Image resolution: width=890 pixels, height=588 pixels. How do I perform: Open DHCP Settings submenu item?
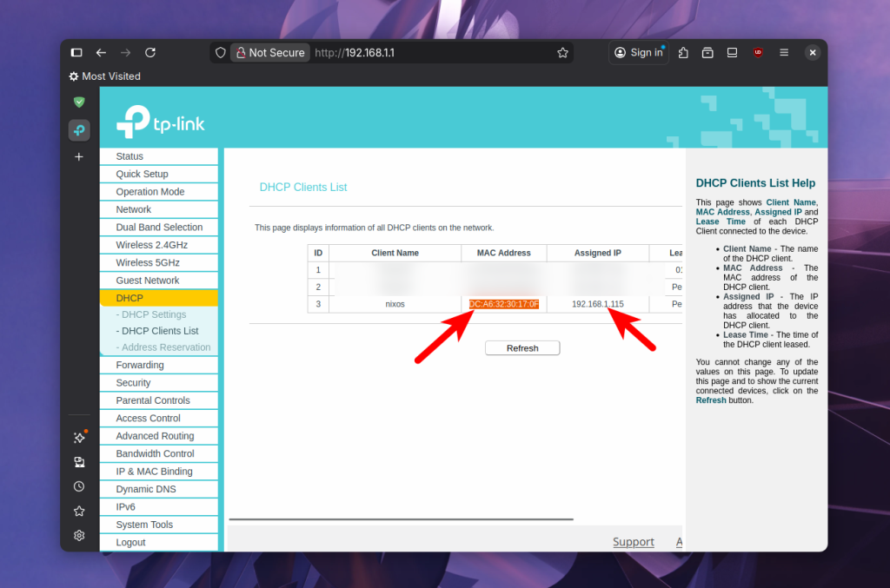(154, 314)
